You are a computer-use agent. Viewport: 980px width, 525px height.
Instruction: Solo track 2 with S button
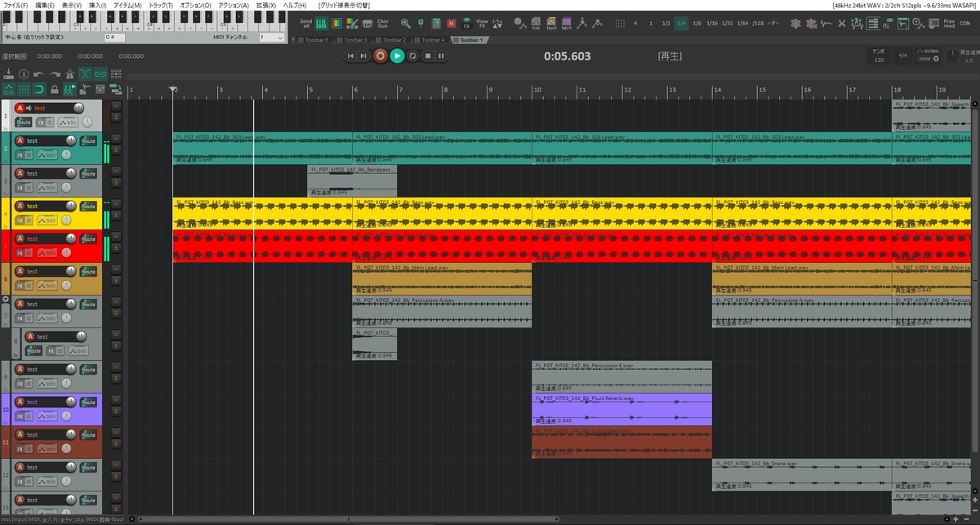coord(115,150)
